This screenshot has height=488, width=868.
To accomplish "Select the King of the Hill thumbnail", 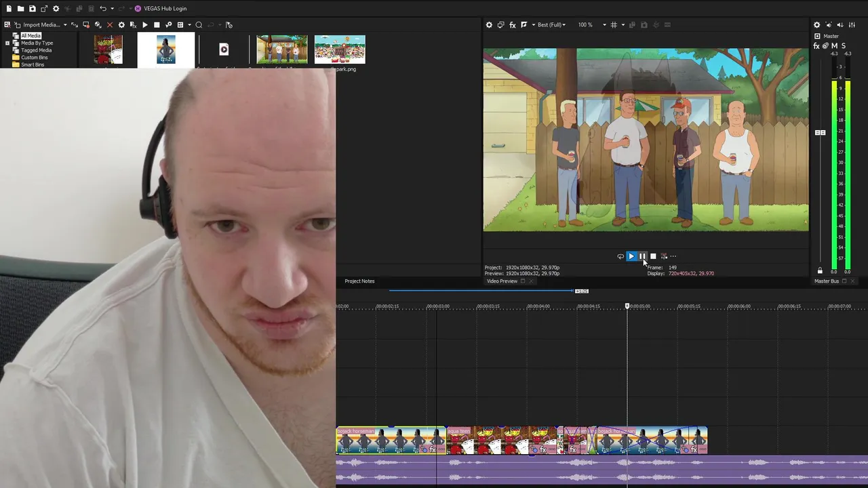I will [x=282, y=49].
